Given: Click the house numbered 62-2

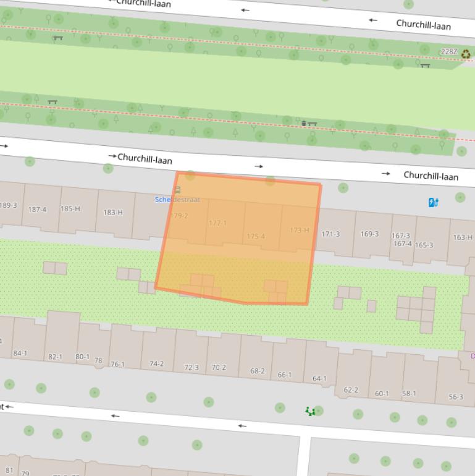Looking at the screenshot, I should coord(351,389).
